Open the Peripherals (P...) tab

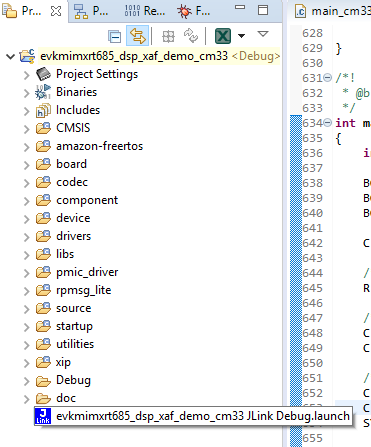click(x=91, y=11)
